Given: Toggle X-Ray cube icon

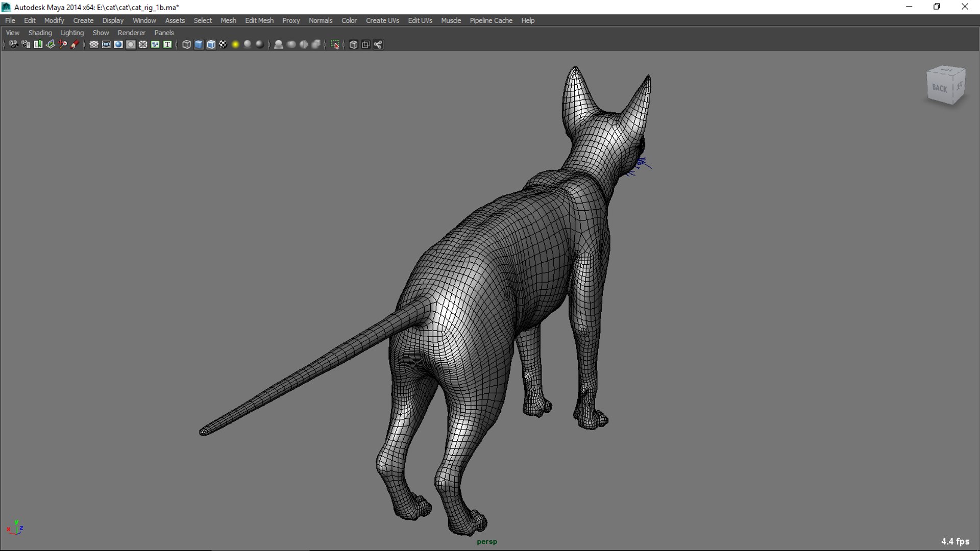Looking at the screenshot, I should [x=353, y=44].
